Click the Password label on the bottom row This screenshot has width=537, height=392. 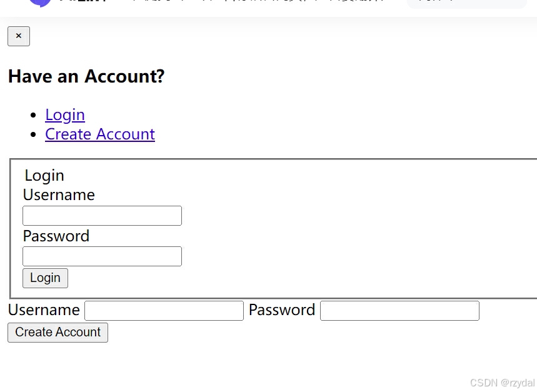tap(282, 310)
